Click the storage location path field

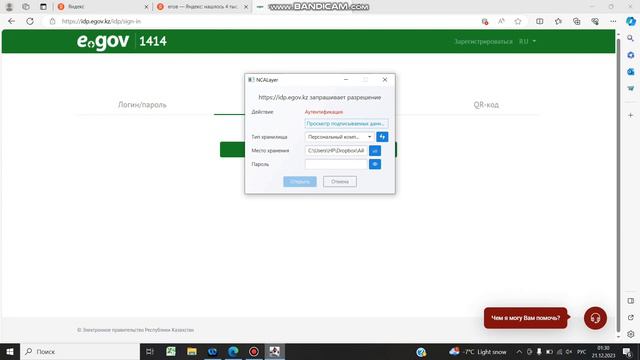(336, 151)
